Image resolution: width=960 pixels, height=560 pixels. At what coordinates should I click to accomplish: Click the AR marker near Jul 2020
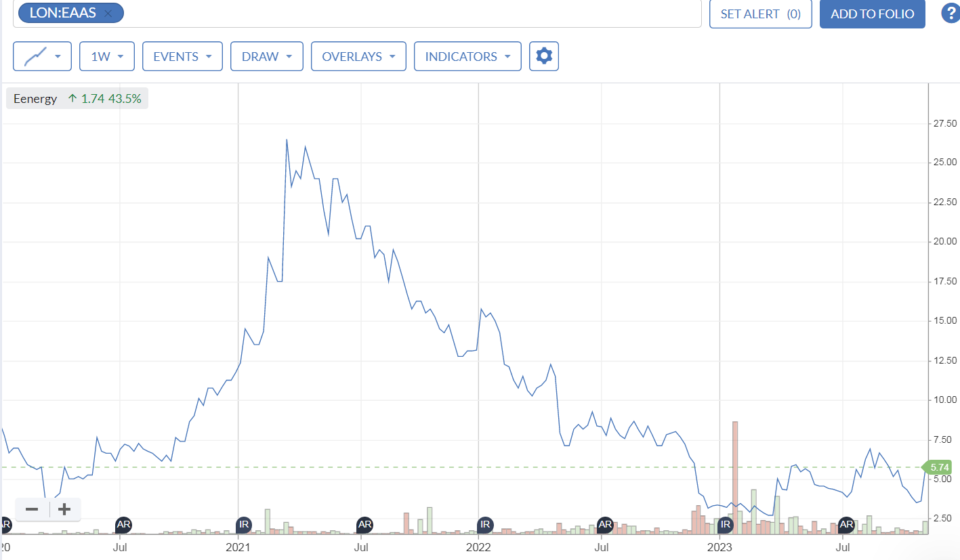[x=123, y=524]
